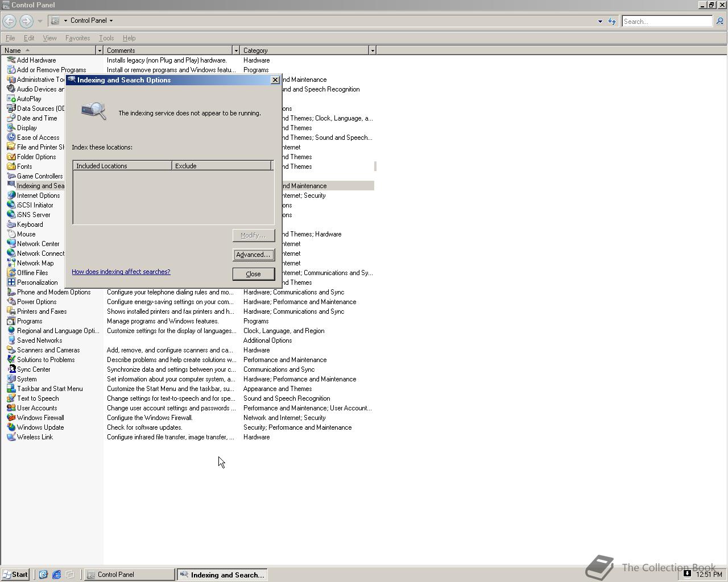The height and width of the screenshot is (582, 728).
Task: Open Name column filter dropdown
Action: [100, 51]
